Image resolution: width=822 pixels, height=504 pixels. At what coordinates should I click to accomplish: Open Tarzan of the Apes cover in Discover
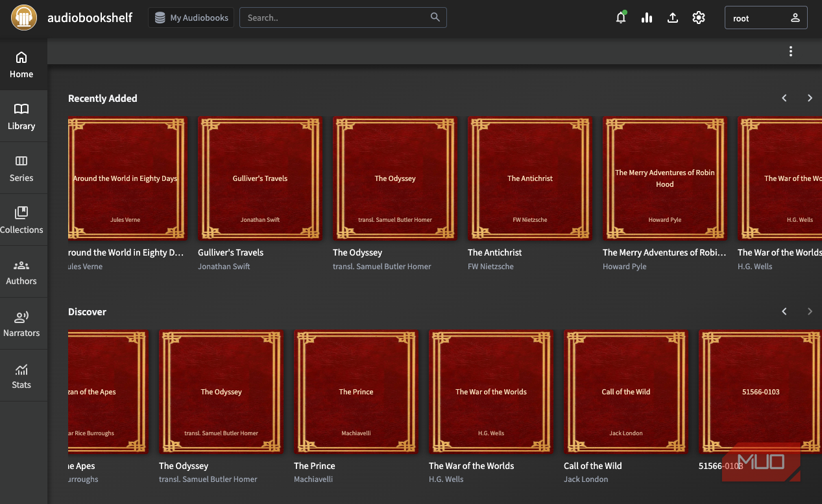[108, 392]
